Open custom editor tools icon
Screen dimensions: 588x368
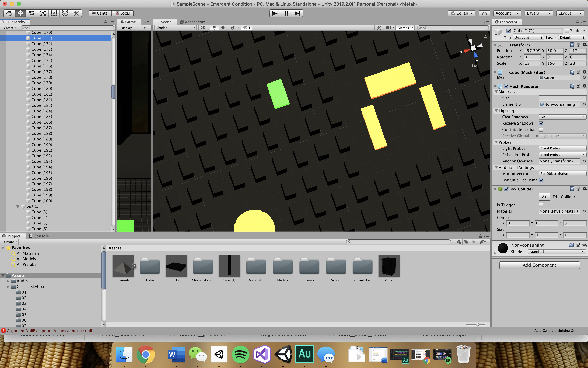[76, 13]
